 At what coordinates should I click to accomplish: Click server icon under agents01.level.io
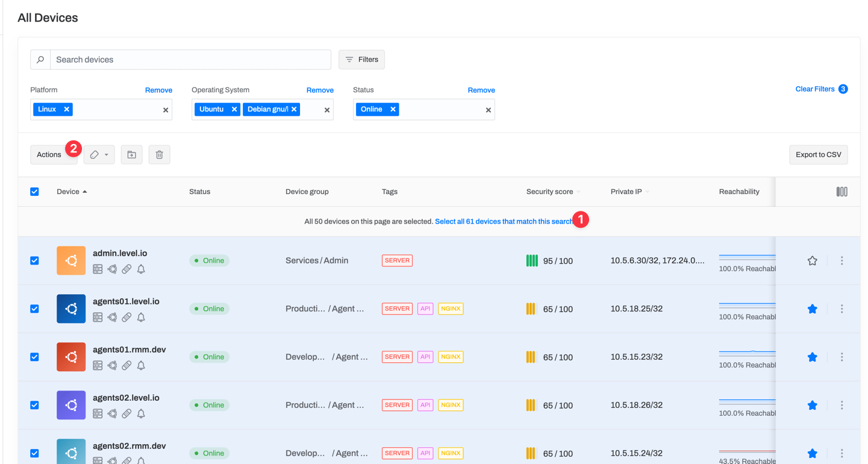pyautogui.click(x=98, y=318)
